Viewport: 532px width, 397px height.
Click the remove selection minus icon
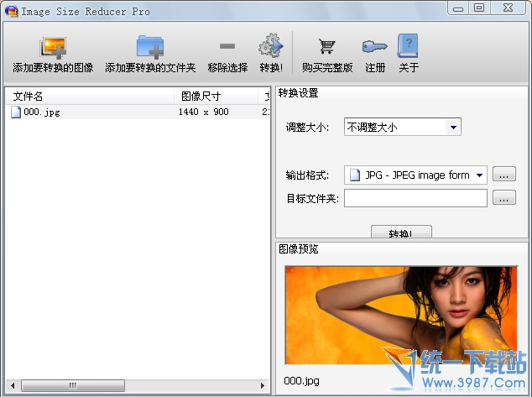pyautogui.click(x=227, y=47)
